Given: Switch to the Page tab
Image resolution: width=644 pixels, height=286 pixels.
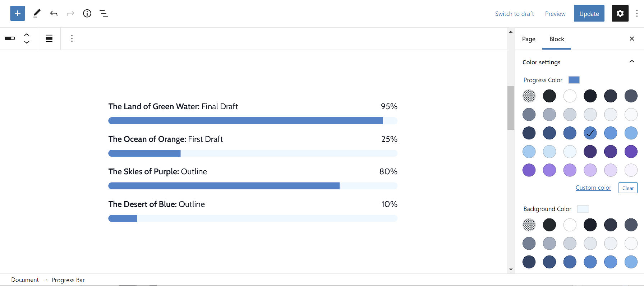Looking at the screenshot, I should coord(528,39).
